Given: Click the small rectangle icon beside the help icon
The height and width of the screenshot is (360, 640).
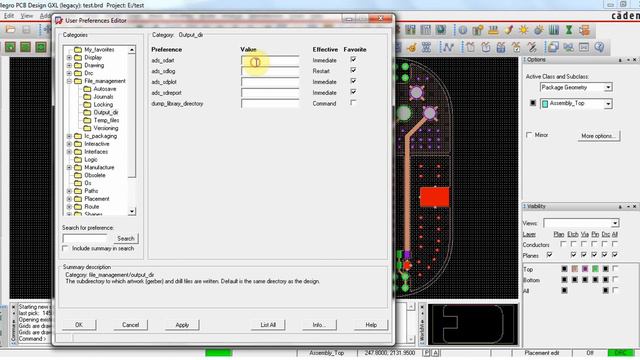Looking at the screenshot, I should 584,47.
